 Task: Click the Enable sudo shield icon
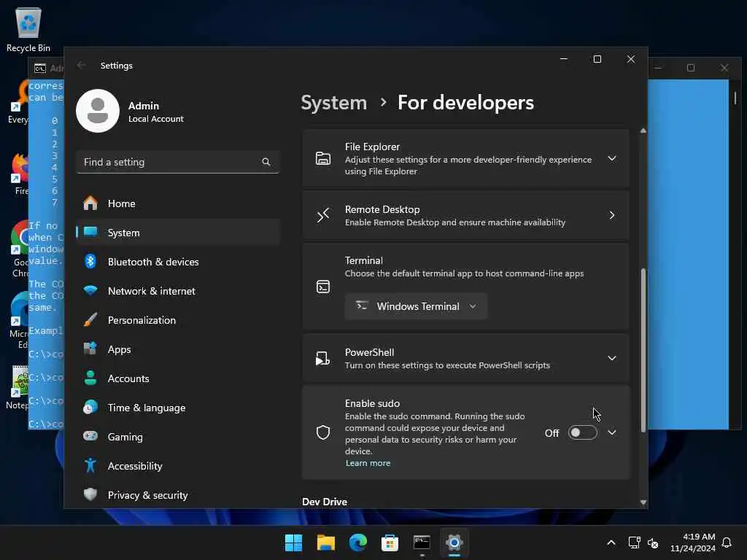pyautogui.click(x=323, y=432)
